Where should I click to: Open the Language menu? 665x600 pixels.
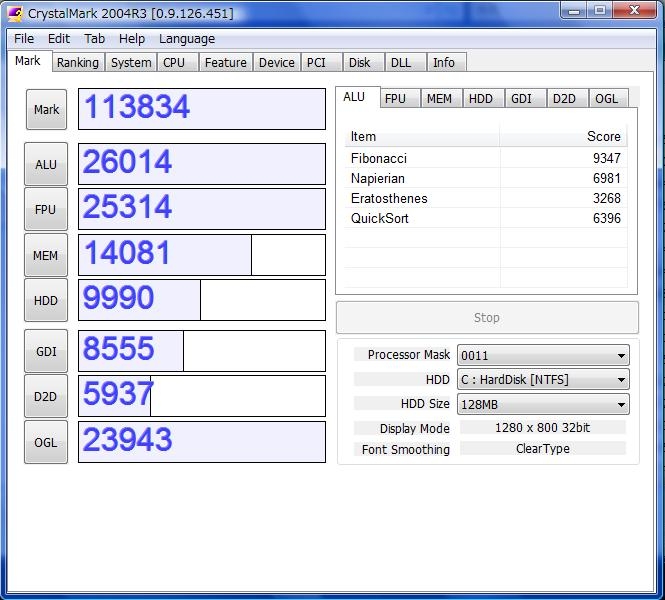pos(187,38)
